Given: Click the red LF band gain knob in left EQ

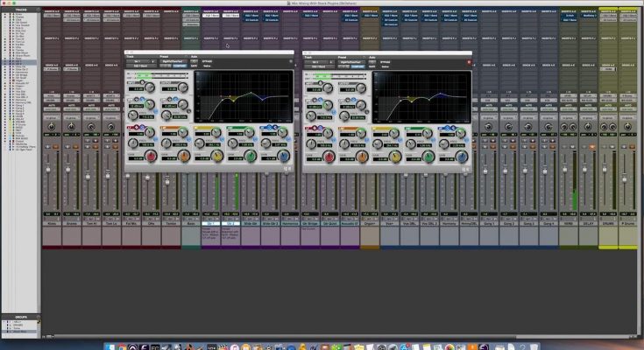Looking at the screenshot, I should [x=152, y=156].
